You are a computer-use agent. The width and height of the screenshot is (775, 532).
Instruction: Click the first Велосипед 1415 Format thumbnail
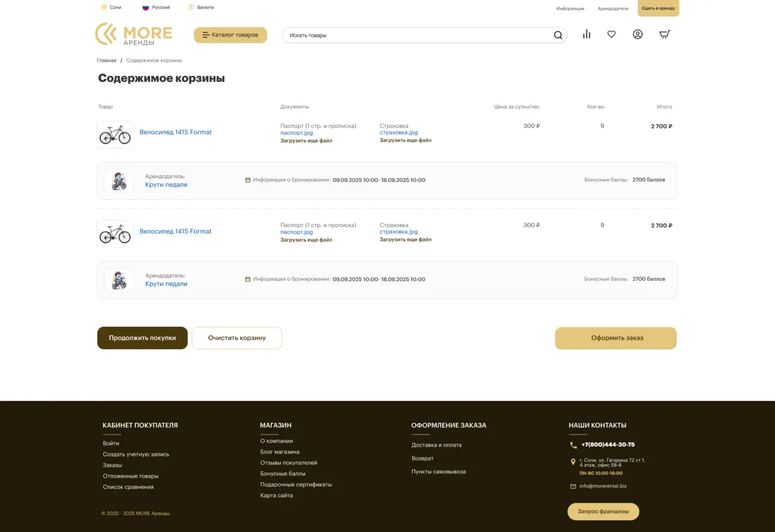pos(115,134)
